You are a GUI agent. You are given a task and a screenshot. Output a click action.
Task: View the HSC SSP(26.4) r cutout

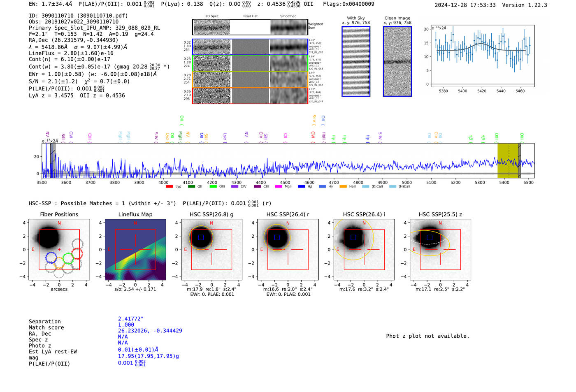pyautogui.click(x=288, y=250)
